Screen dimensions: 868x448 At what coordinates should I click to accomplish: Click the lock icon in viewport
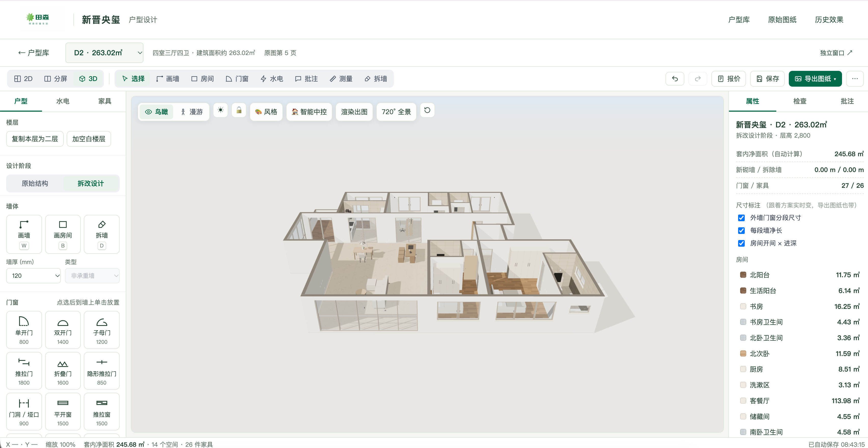coord(239,110)
